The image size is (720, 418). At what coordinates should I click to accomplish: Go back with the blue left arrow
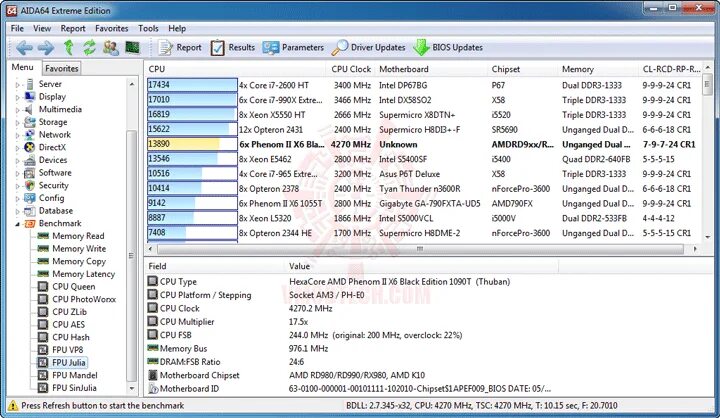[x=24, y=47]
